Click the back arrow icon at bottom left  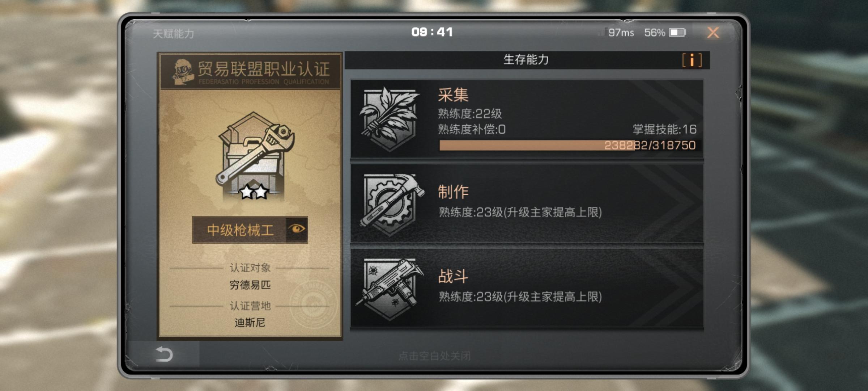pyautogui.click(x=164, y=354)
